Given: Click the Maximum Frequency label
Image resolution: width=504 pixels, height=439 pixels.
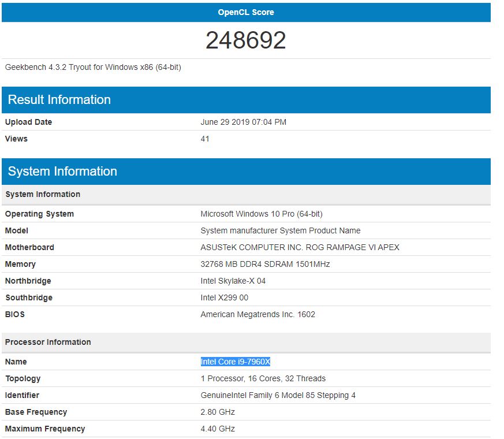Looking at the screenshot, I should click(45, 429).
